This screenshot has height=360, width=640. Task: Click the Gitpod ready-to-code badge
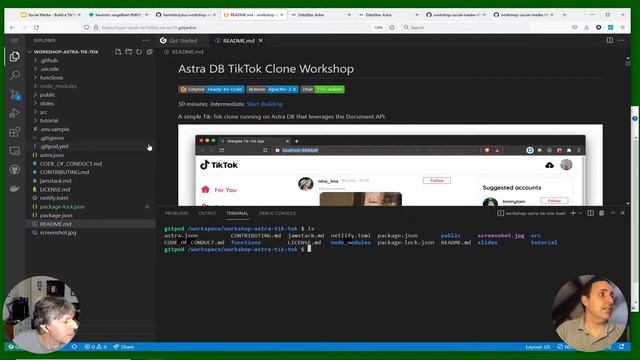pos(211,89)
